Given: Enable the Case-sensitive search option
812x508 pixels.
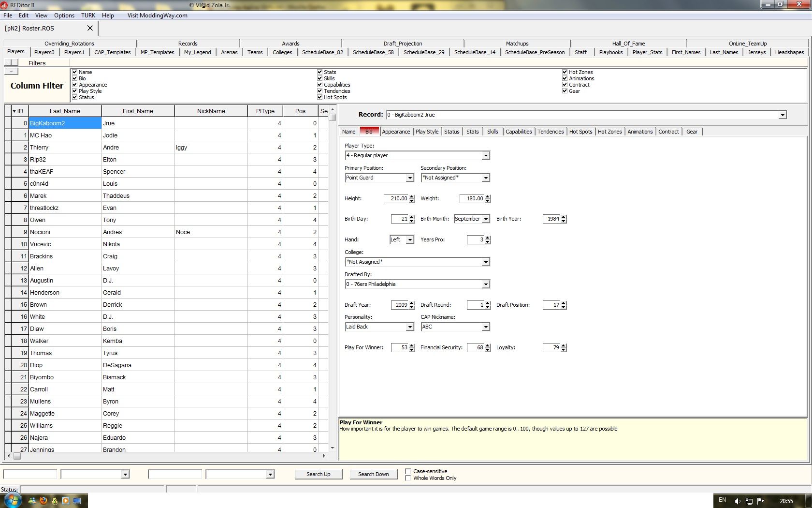Looking at the screenshot, I should [x=408, y=471].
